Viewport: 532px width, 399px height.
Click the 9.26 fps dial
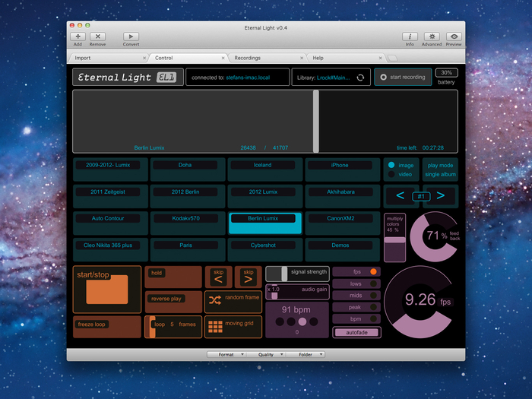pos(420,301)
